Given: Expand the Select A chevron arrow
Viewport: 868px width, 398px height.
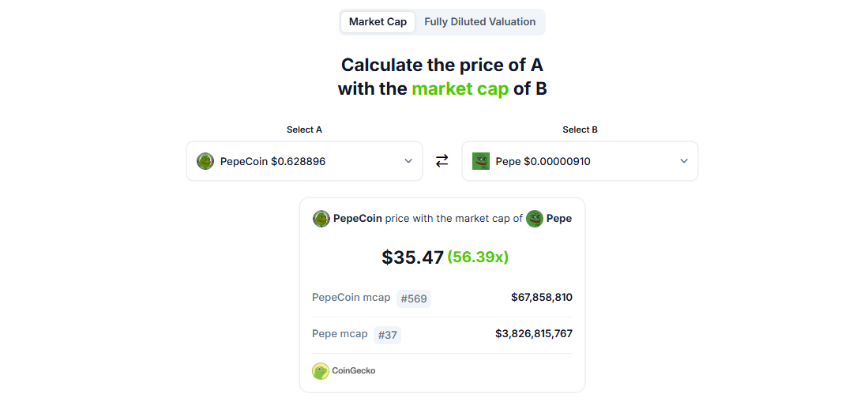Looking at the screenshot, I should [x=408, y=161].
